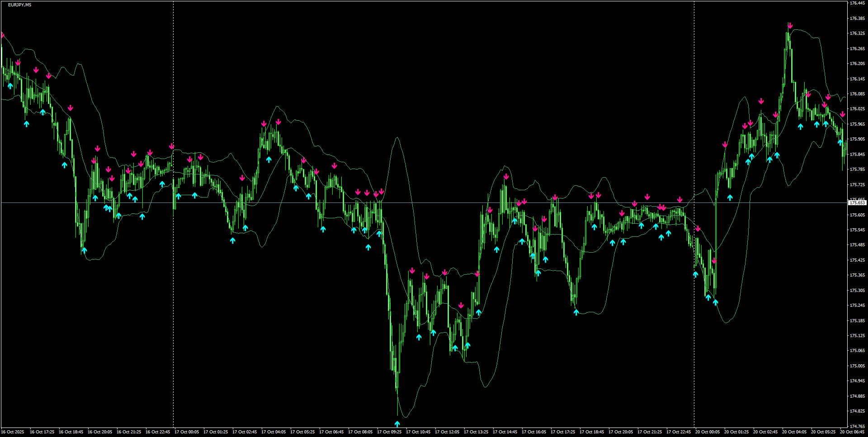Click the 174.765 value at the bottom of the price scale
Screen dimensions: 868x437
(x=857, y=426)
